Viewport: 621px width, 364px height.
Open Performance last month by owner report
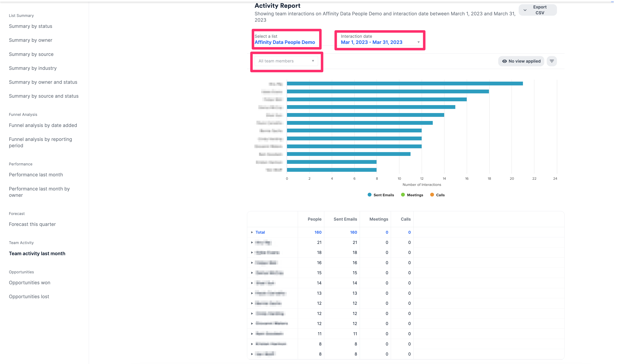[x=39, y=192]
